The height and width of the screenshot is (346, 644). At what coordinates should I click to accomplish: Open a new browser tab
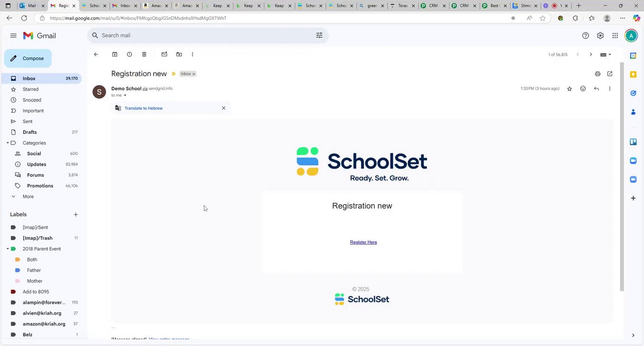(x=579, y=6)
